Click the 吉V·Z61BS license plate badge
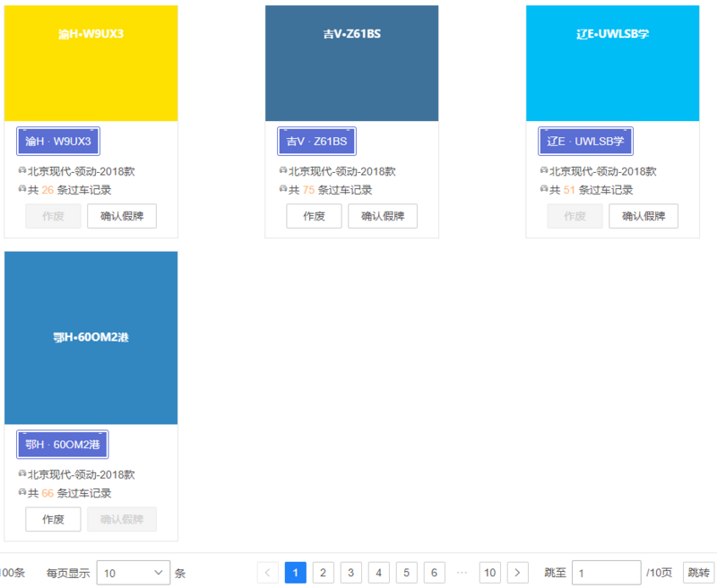 pos(316,142)
